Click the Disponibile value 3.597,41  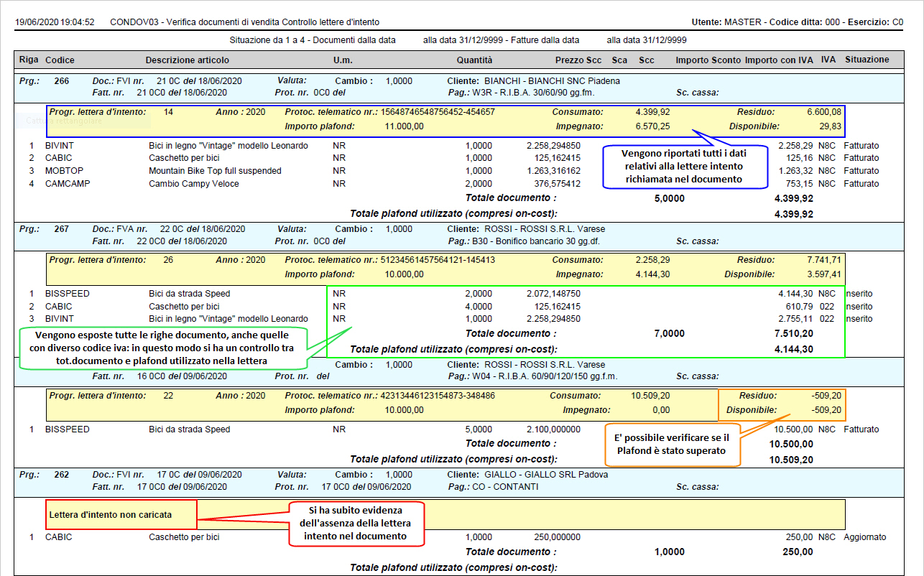pyautogui.click(x=823, y=274)
